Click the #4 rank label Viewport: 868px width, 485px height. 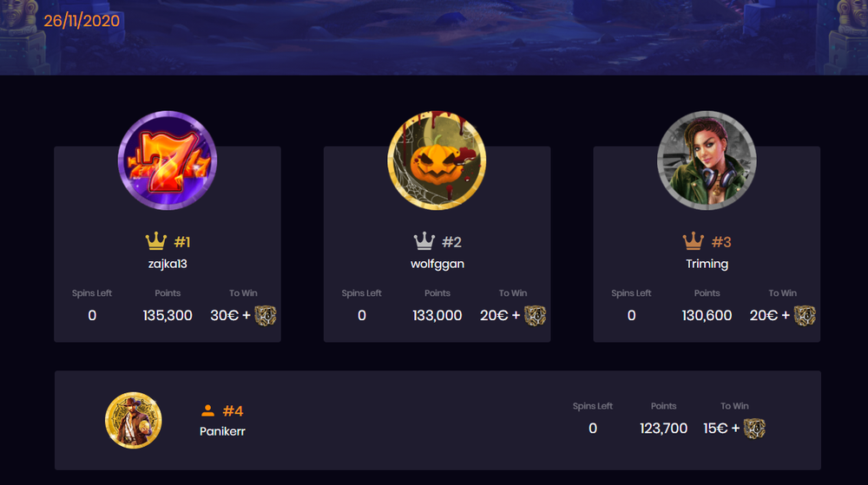233,411
